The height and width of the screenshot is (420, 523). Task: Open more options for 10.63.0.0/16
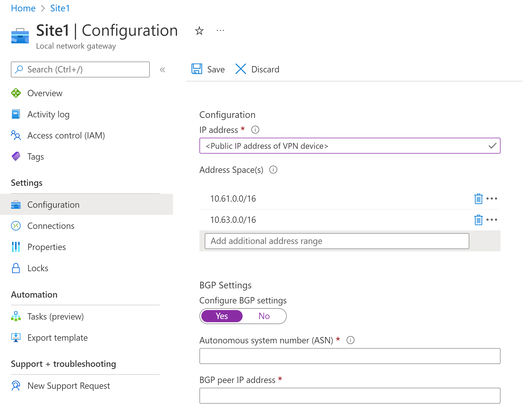[492, 220]
